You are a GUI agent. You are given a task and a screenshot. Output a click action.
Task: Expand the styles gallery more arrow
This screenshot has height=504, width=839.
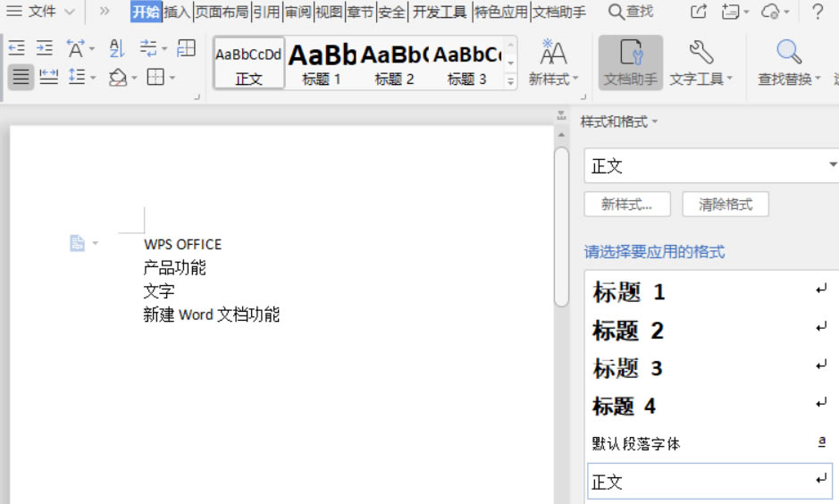[510, 81]
